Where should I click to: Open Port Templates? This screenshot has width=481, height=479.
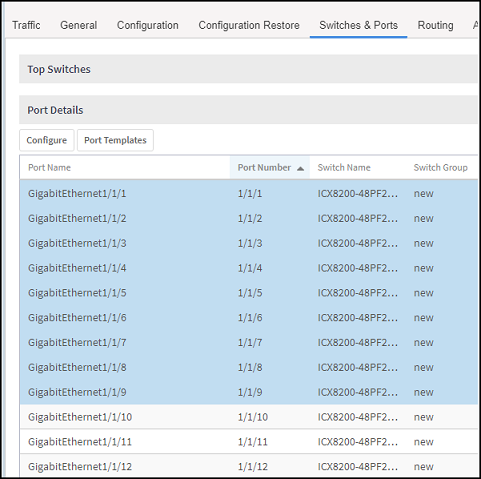(x=115, y=140)
